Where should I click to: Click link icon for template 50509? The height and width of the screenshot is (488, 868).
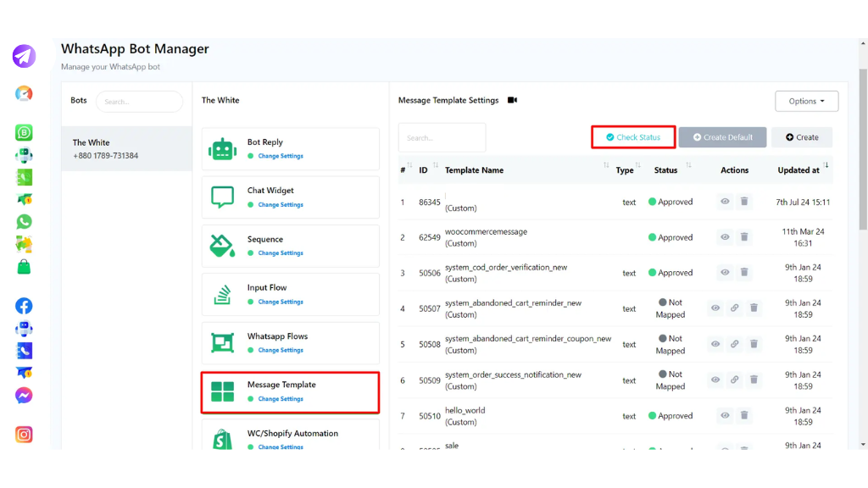click(735, 380)
